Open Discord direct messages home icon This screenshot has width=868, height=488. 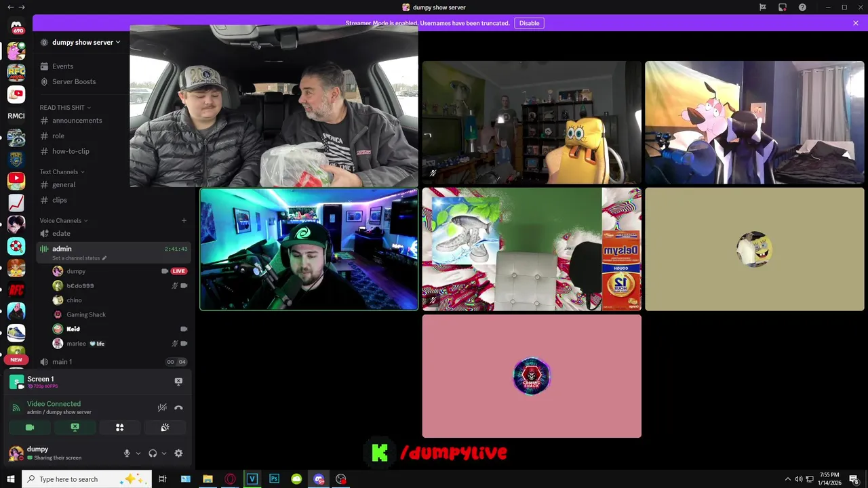click(x=16, y=26)
